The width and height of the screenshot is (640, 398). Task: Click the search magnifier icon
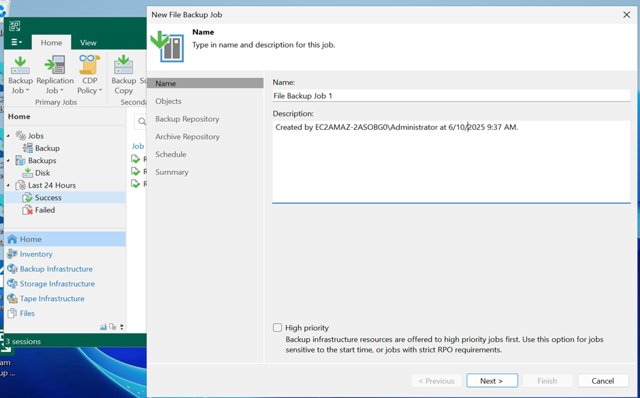(142, 121)
